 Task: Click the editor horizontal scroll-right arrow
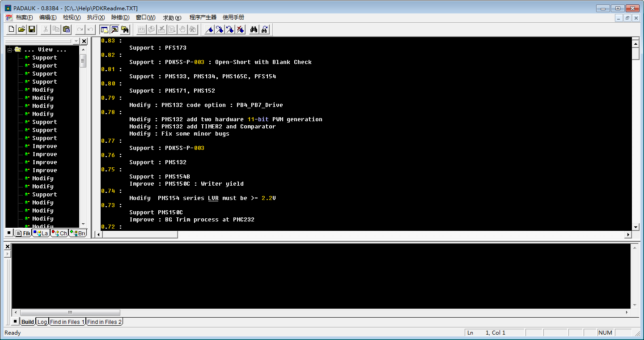point(628,234)
